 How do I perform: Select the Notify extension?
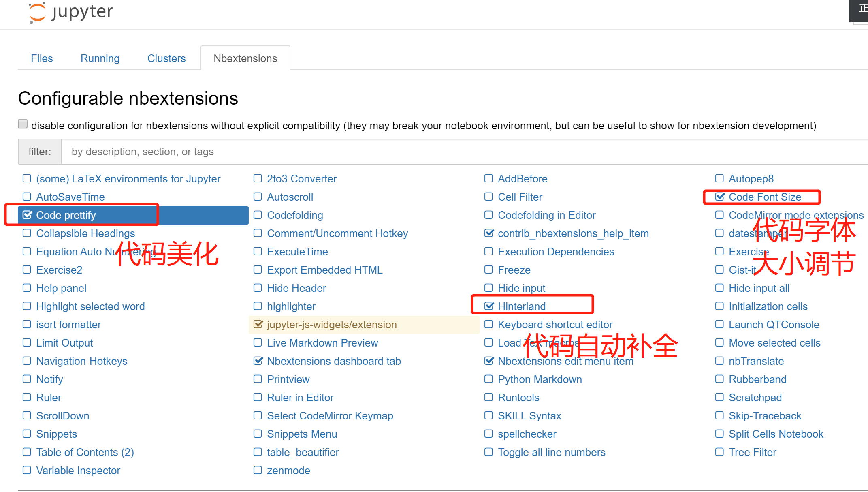(49, 379)
